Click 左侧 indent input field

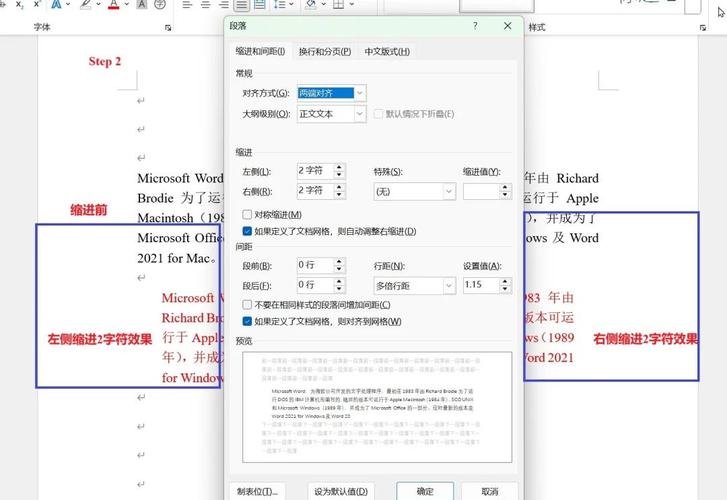pyautogui.click(x=315, y=171)
